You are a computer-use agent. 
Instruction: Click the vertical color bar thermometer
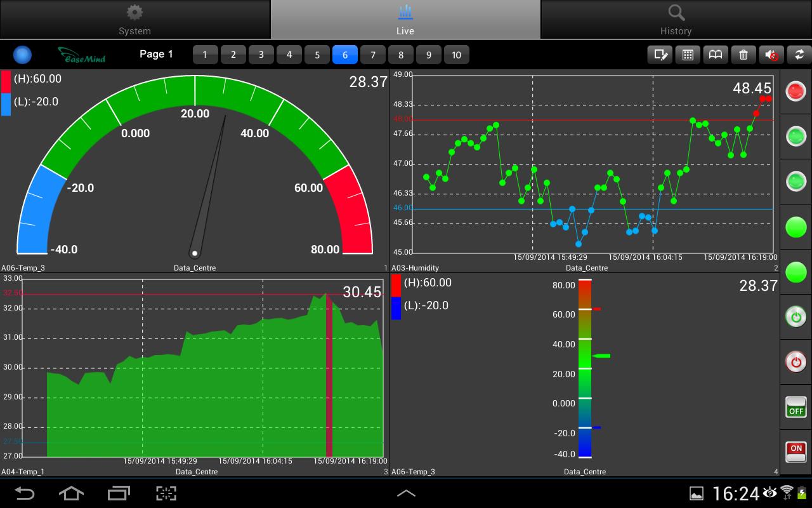585,368
